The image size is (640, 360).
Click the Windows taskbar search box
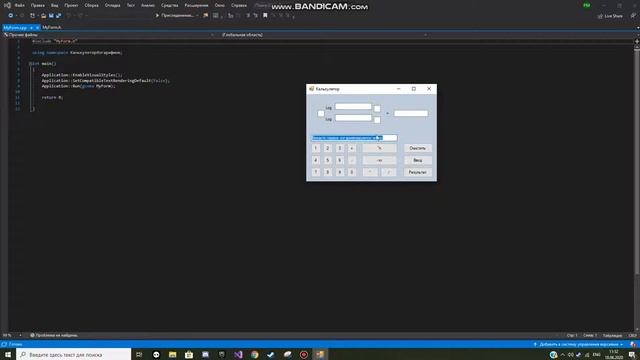click(74, 354)
